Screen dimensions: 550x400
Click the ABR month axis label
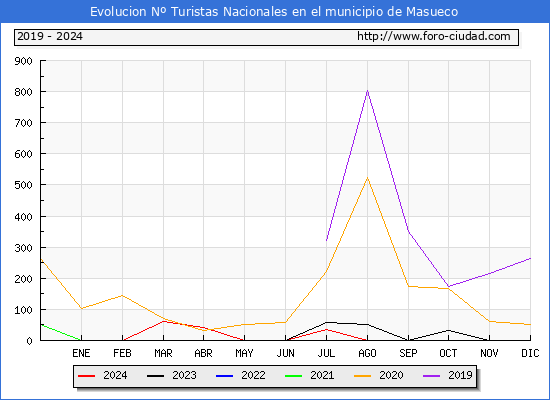(203, 353)
